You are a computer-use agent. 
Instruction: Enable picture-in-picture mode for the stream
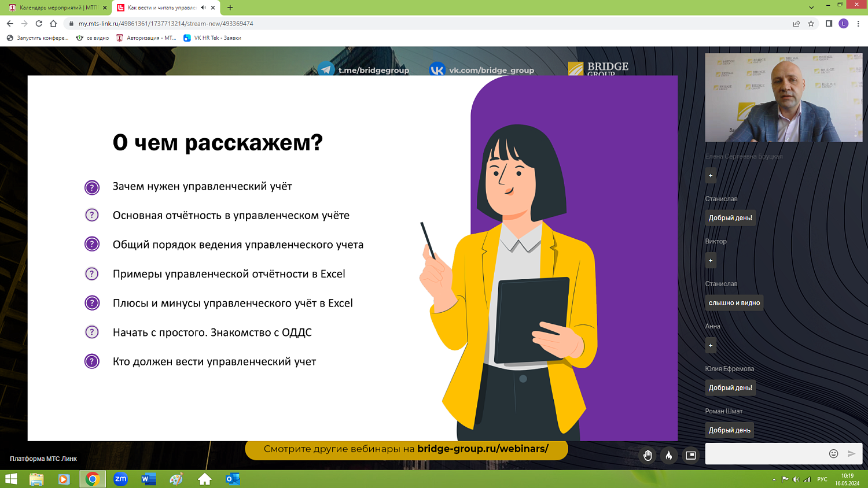click(x=691, y=455)
